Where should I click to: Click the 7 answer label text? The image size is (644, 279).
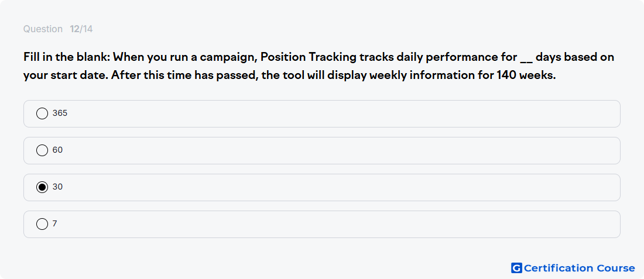[x=54, y=224]
